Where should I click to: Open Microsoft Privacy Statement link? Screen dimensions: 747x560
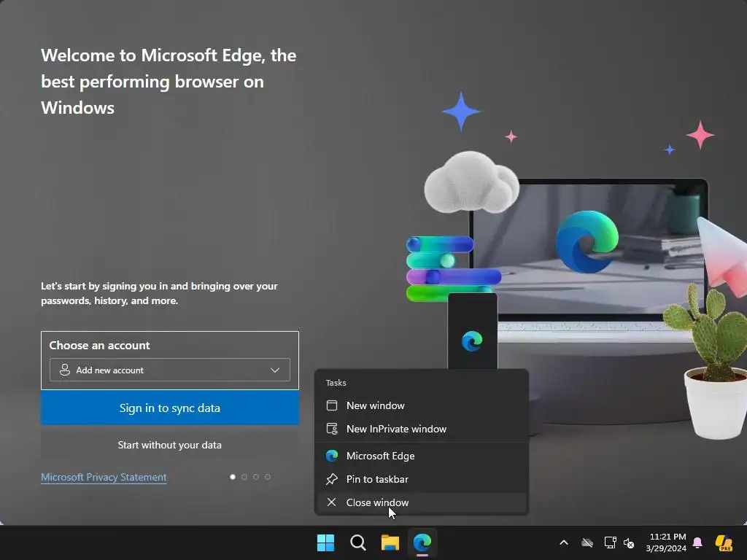pos(104,477)
